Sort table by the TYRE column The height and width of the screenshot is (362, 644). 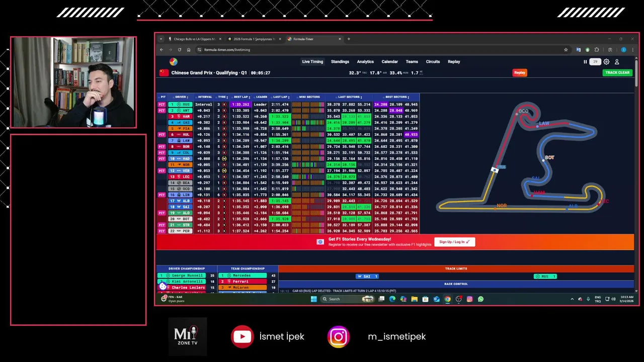point(222,97)
